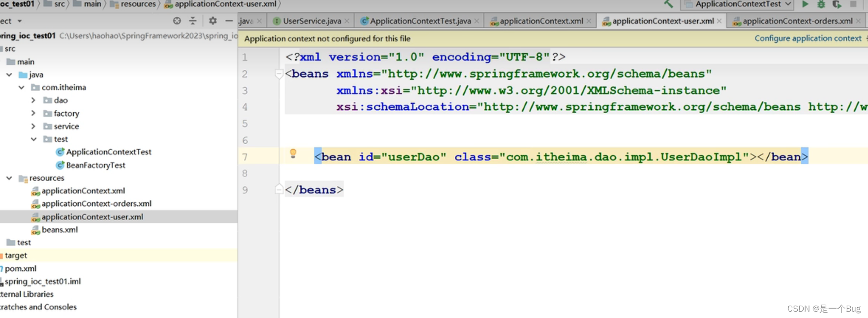Click the collapse all icon in Project panel

[x=193, y=21]
